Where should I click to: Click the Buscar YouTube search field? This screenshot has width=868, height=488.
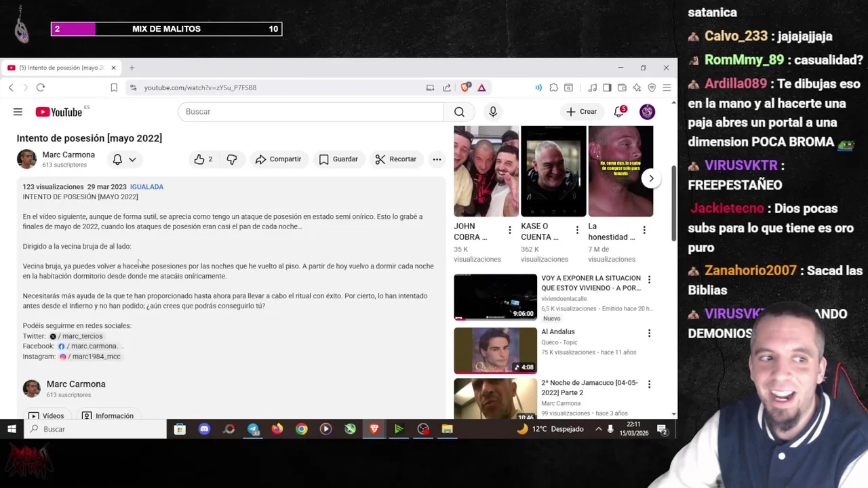pos(311,112)
